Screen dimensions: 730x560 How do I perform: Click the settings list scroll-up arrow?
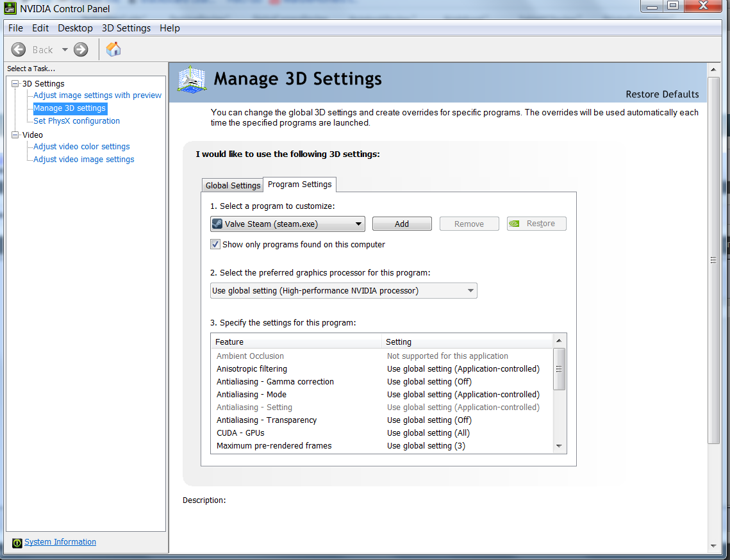click(x=559, y=341)
